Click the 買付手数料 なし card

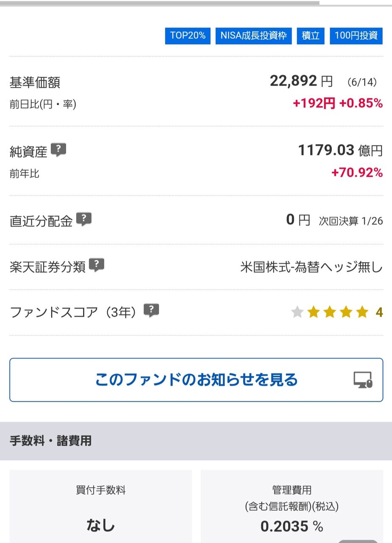click(100, 506)
